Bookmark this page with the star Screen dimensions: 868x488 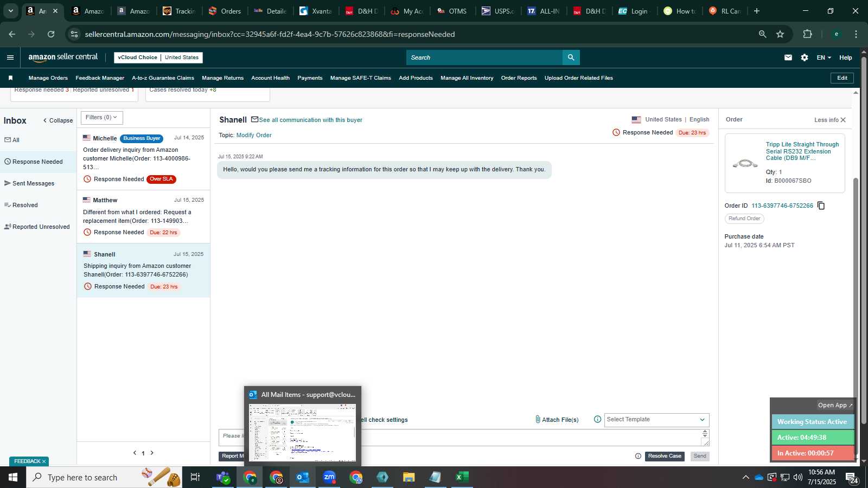pyautogui.click(x=780, y=34)
